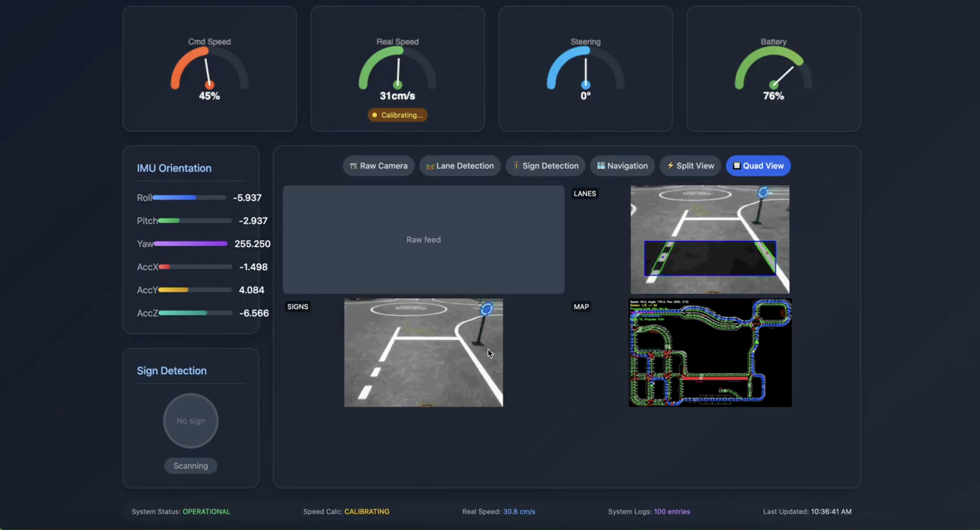Click the camera icon on Raw Camera
Screen dimensions: 980x530
point(353,166)
